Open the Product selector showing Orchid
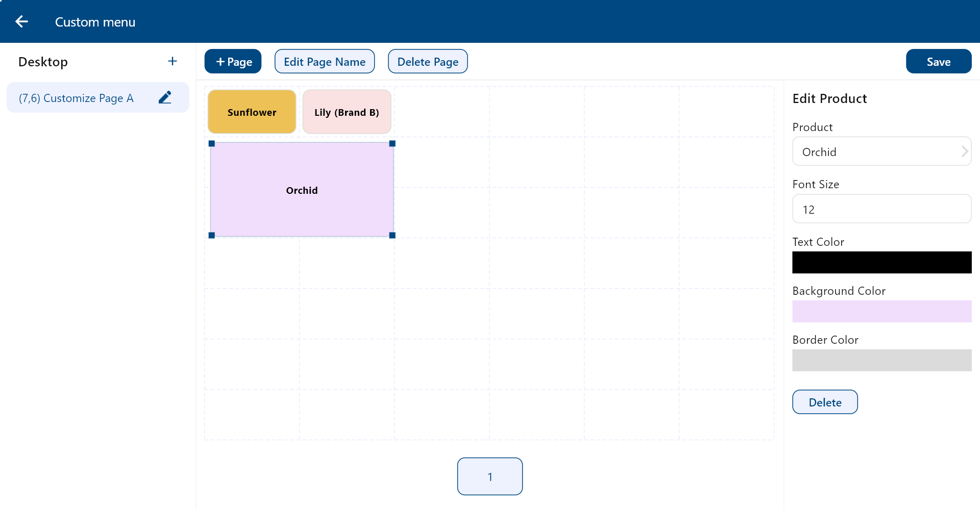 point(881,151)
